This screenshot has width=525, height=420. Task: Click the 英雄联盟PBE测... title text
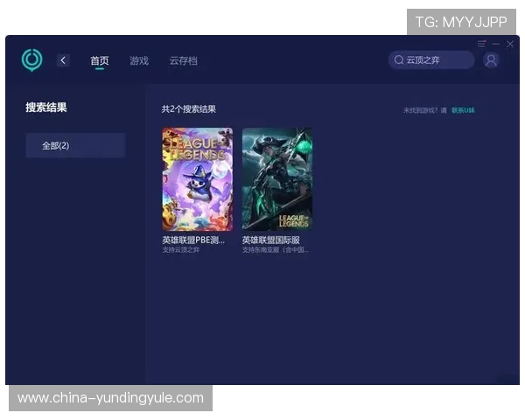(x=193, y=240)
